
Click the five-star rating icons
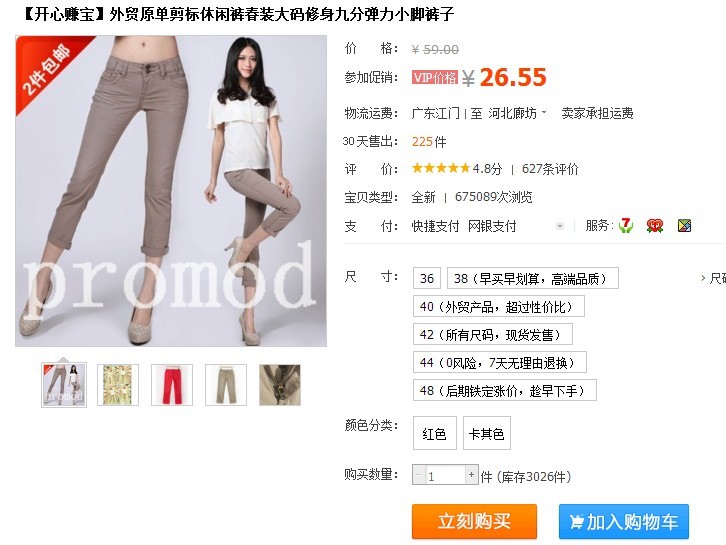(441, 168)
